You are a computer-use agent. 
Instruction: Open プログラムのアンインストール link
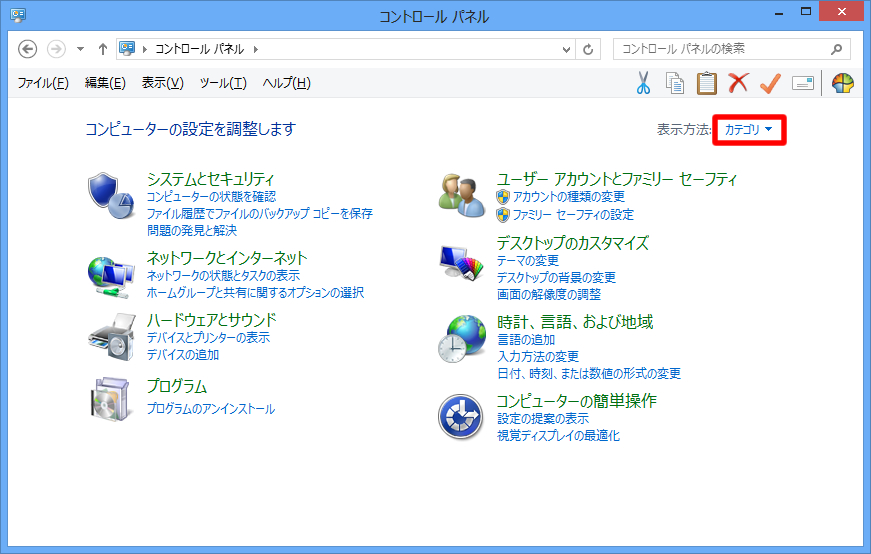pos(211,409)
